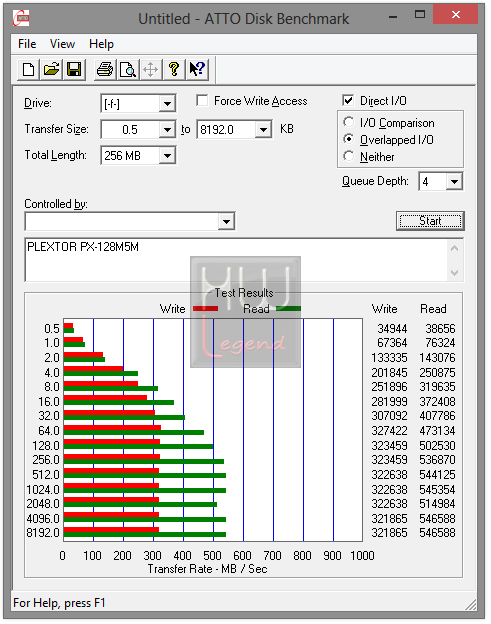Viewport: 491px width, 624px height.
Task: Click the 1024.0 transfer size row label
Action: click(x=43, y=489)
